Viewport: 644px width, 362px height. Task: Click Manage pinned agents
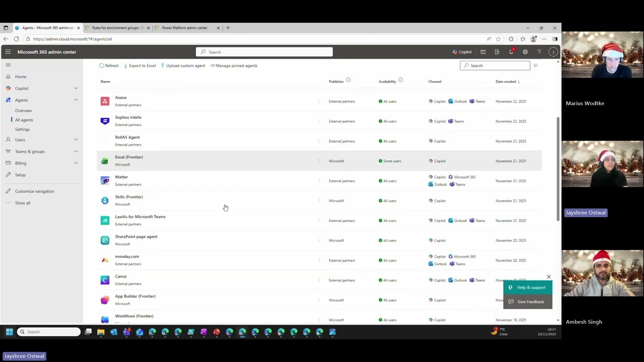click(x=234, y=65)
